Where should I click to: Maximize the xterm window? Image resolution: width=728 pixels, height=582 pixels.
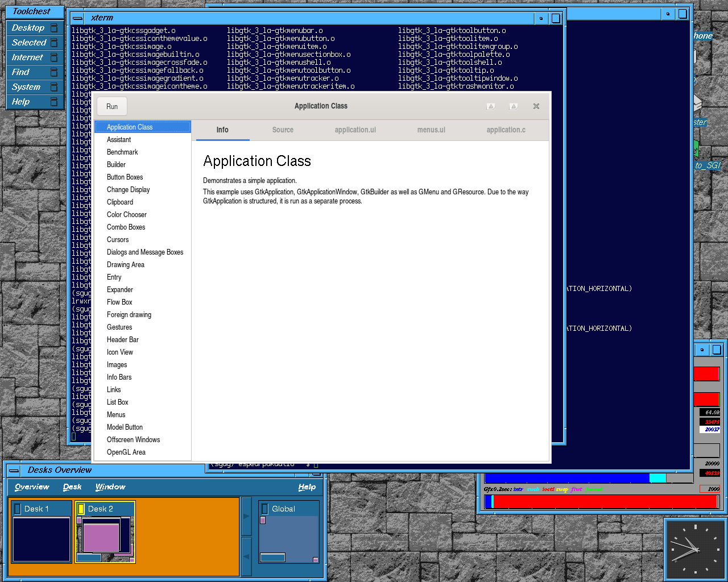pyautogui.click(x=556, y=18)
